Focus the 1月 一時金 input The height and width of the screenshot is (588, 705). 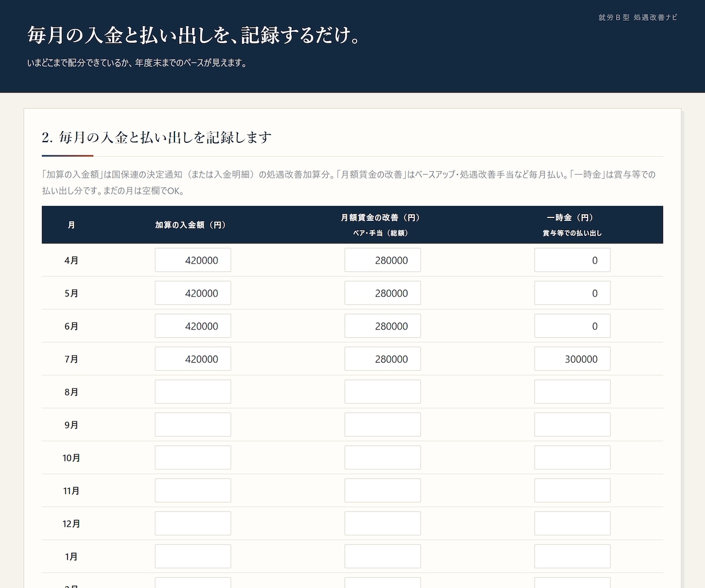(x=572, y=557)
